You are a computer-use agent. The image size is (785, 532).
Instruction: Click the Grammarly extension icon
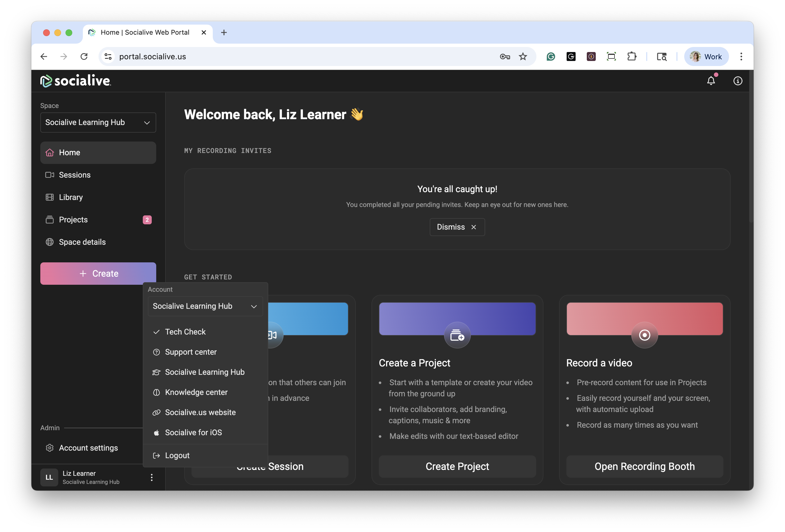(x=551, y=57)
